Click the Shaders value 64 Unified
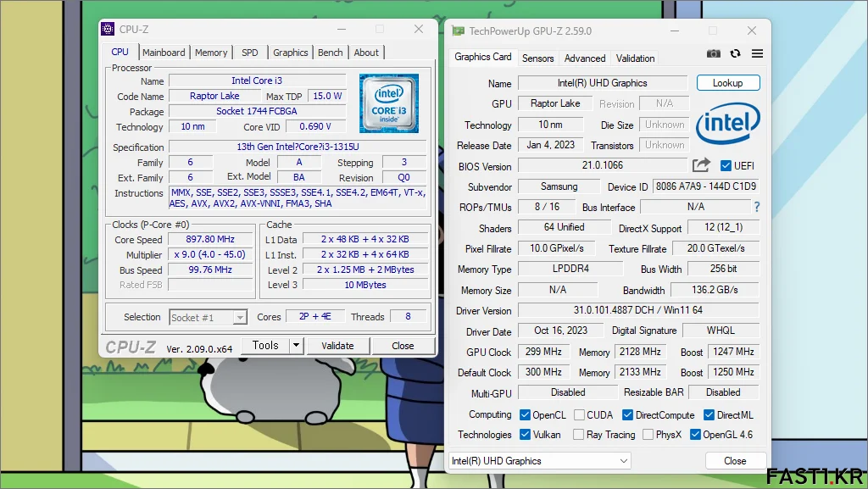The width and height of the screenshot is (868, 489). point(564,227)
